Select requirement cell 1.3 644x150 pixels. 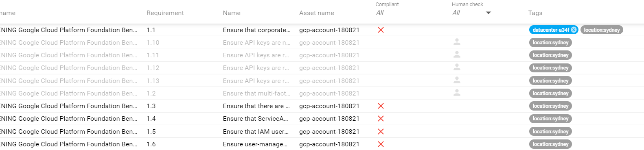coord(151,106)
